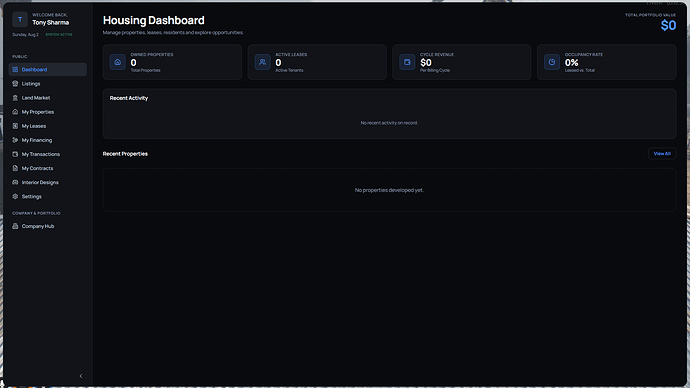Collapse the sidebar using the chevron
This screenshot has width=690, height=388.
pos(81,376)
